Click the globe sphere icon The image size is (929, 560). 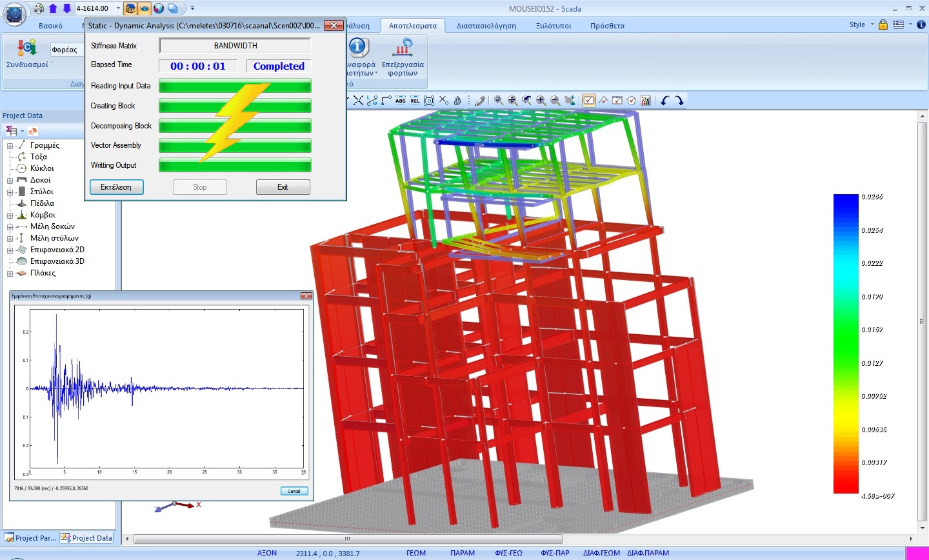click(159, 8)
